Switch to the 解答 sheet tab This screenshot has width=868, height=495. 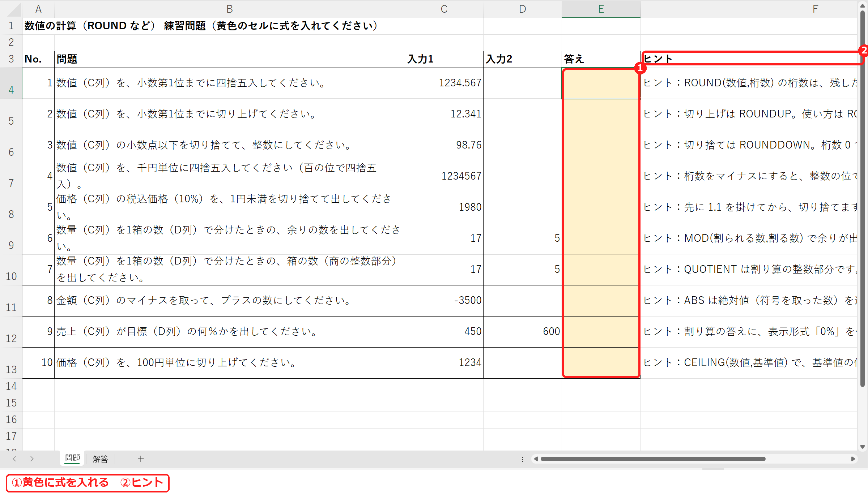(100, 459)
